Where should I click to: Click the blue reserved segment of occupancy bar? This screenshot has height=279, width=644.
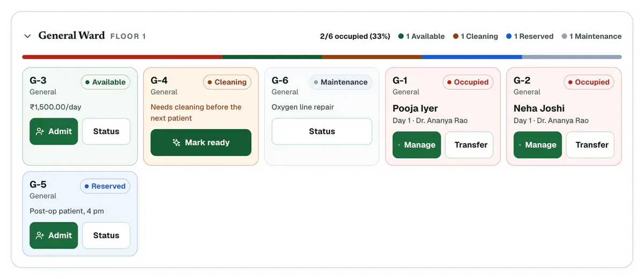coord(472,57)
